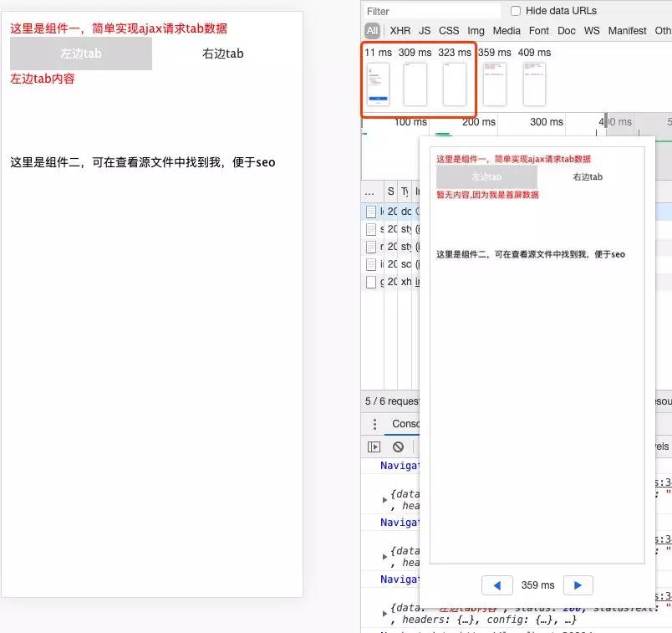Select the 359 ms filmstrip thumbnail
Viewport: 672px width, 633px height.
493,83
